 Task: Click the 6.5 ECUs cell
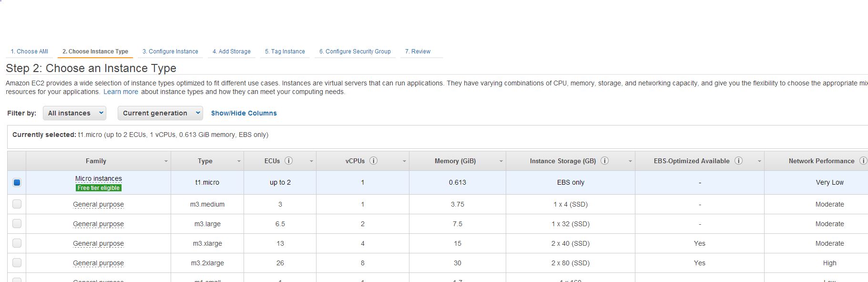click(280, 224)
